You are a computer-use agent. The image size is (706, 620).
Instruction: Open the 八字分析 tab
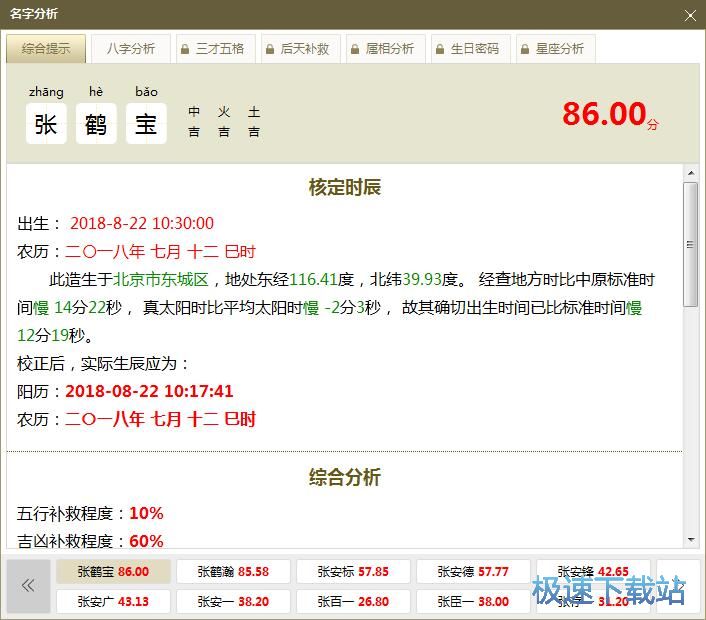[131, 49]
